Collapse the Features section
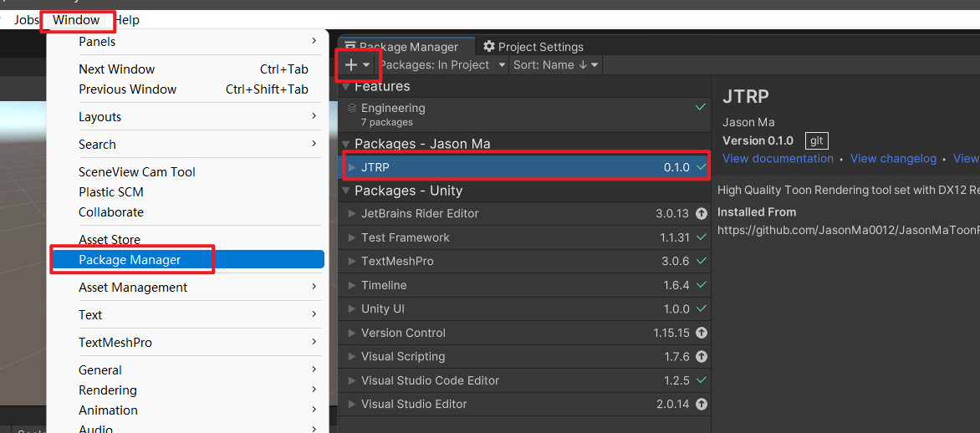 [346, 86]
